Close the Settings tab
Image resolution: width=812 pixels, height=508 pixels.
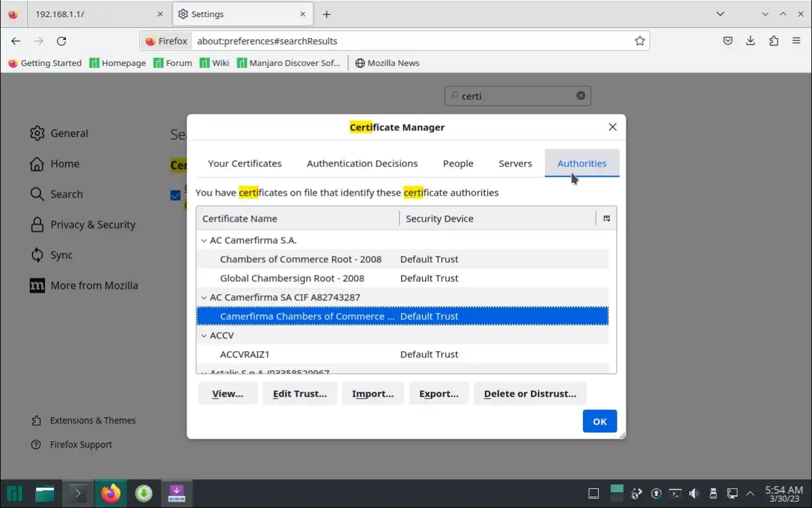[x=303, y=14]
